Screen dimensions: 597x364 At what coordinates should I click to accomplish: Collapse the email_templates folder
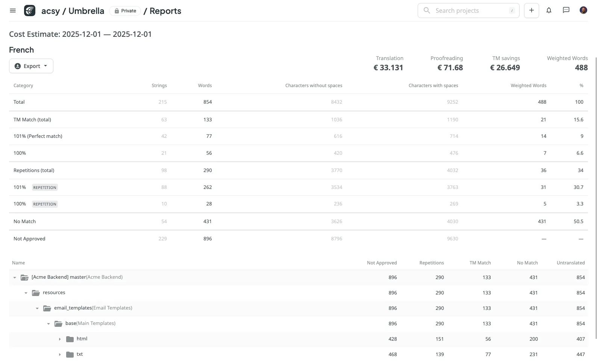pos(37,308)
